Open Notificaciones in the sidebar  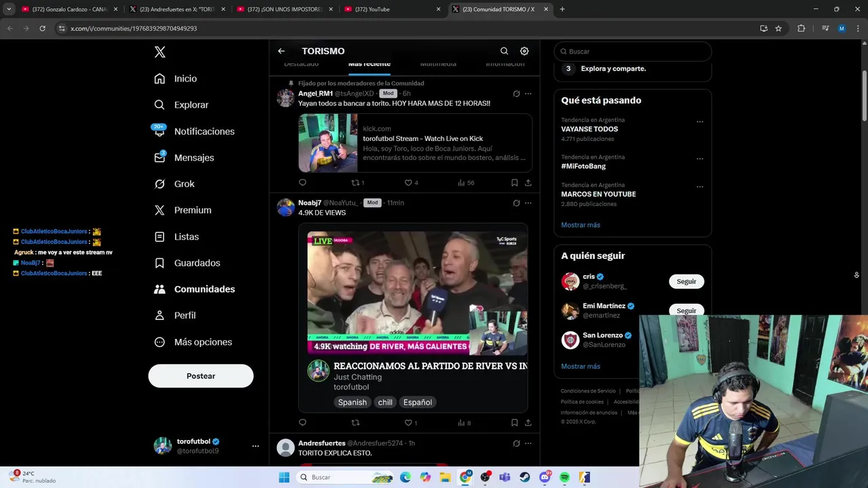pyautogui.click(x=194, y=131)
